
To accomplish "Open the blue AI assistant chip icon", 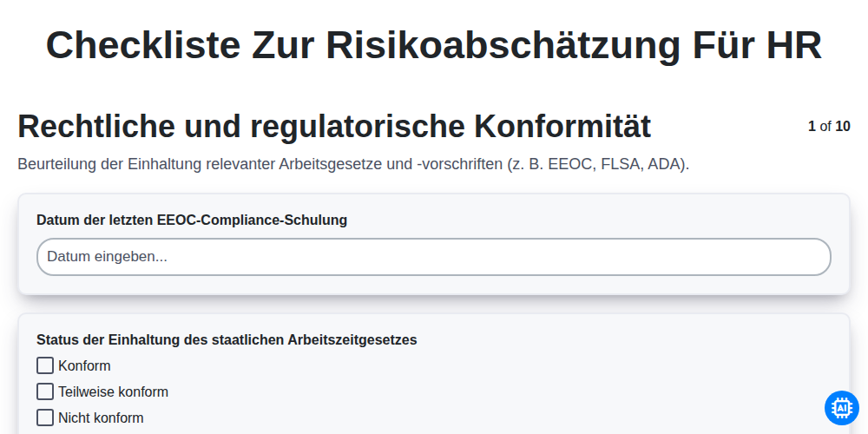I will click(841, 408).
